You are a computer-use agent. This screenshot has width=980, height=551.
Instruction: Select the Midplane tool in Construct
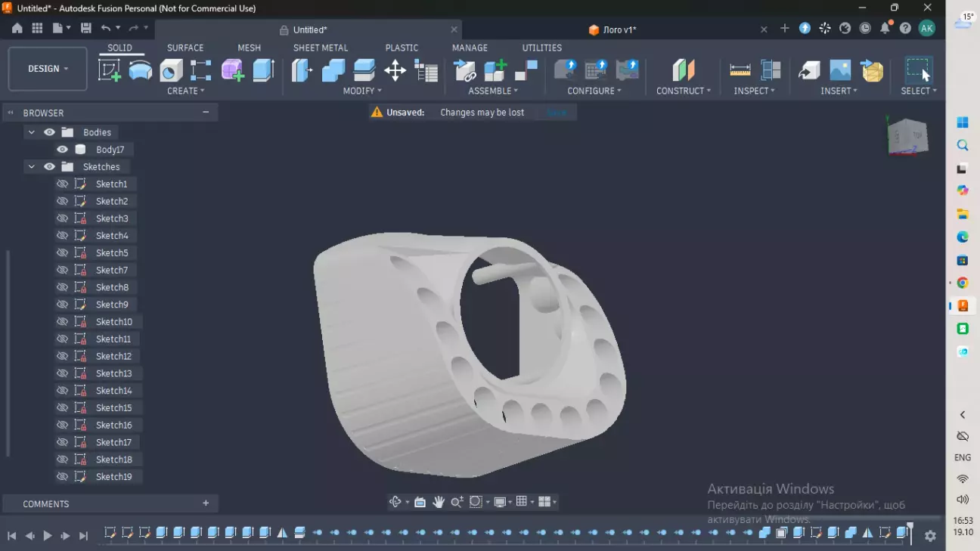[x=684, y=70]
